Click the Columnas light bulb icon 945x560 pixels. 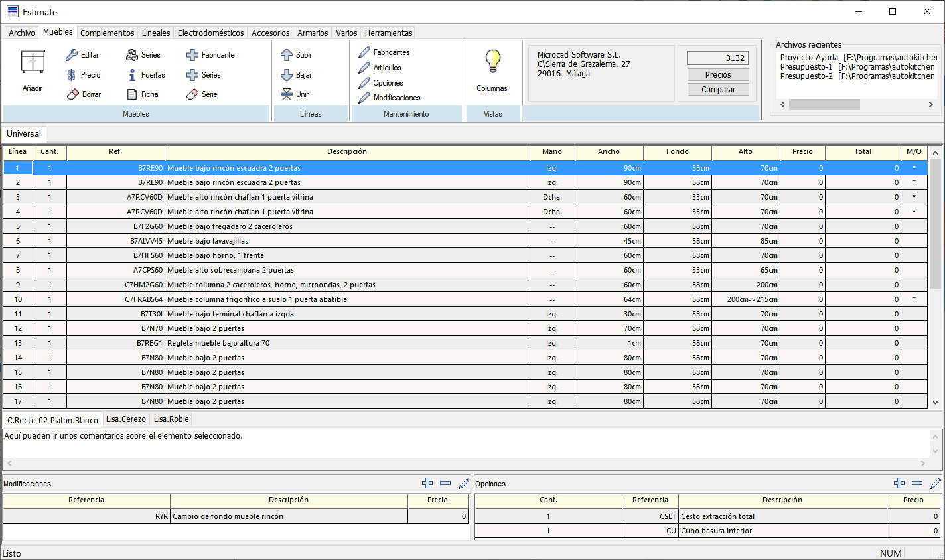pyautogui.click(x=492, y=62)
